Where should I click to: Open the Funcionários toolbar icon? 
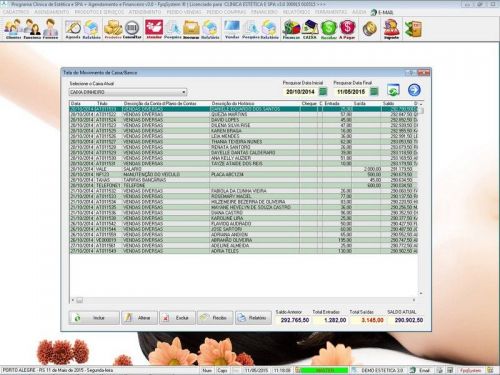point(32,29)
